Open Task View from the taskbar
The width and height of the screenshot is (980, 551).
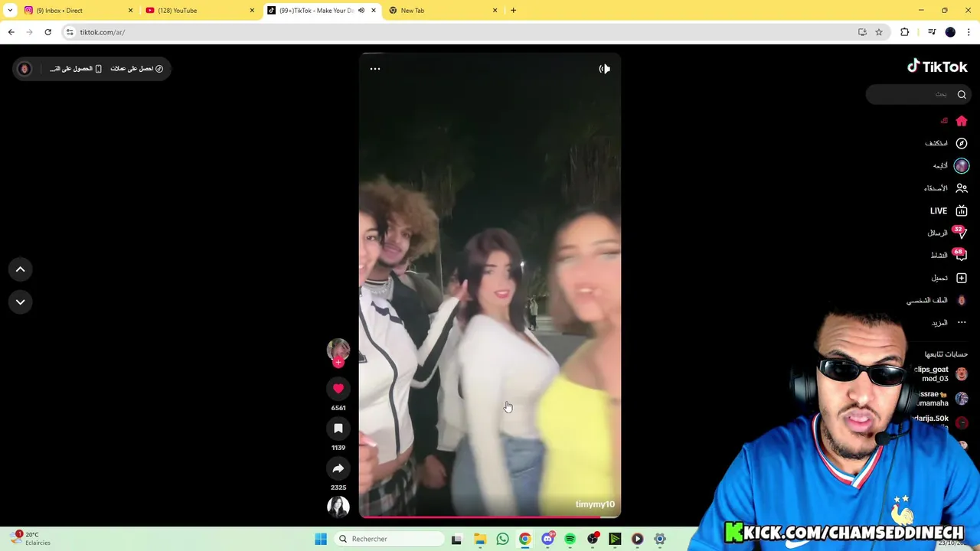(x=456, y=539)
